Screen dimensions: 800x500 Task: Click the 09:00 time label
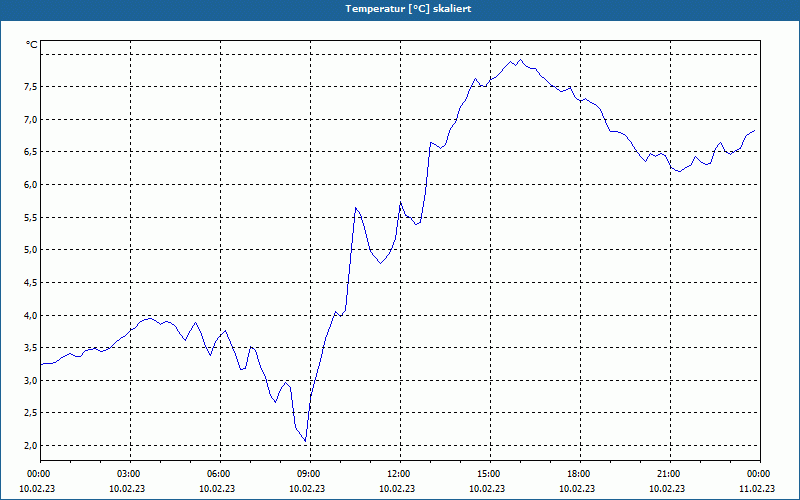click(x=310, y=474)
